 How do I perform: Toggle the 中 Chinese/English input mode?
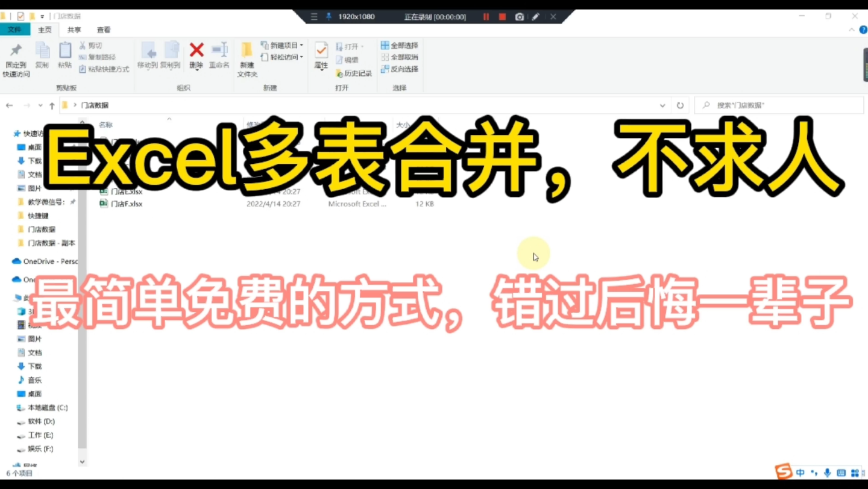point(800,473)
